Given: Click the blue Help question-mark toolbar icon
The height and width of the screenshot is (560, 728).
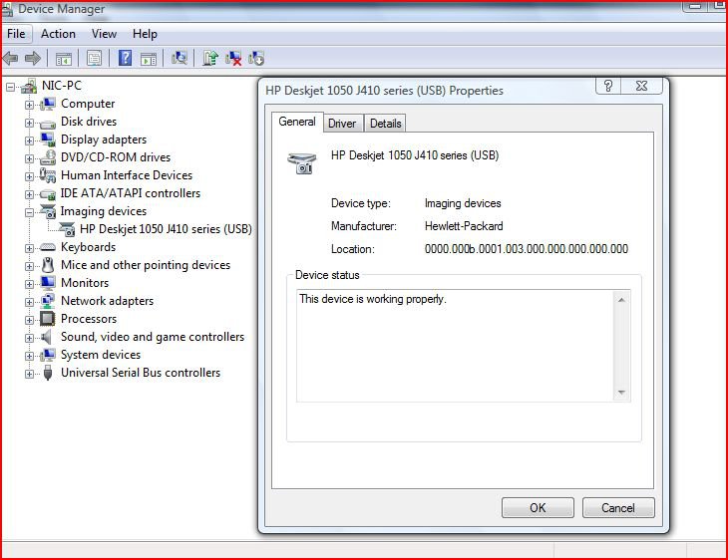Looking at the screenshot, I should tap(125, 58).
